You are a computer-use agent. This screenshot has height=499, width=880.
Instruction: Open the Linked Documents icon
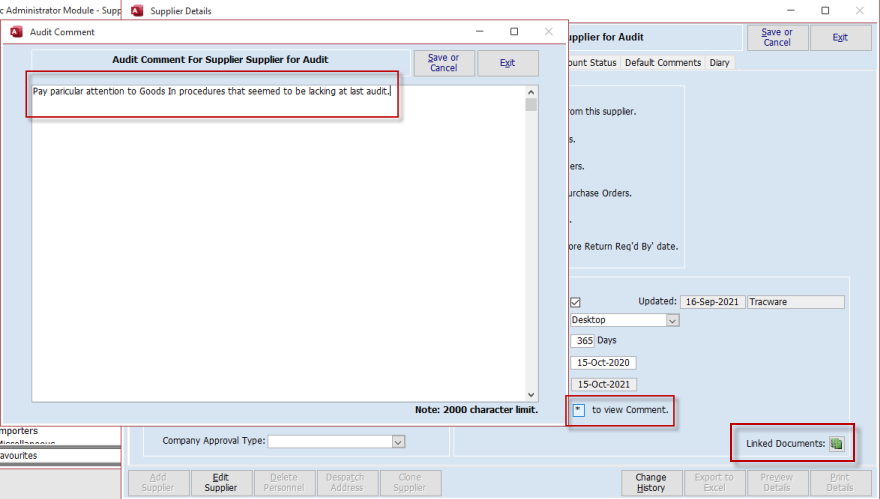[836, 443]
